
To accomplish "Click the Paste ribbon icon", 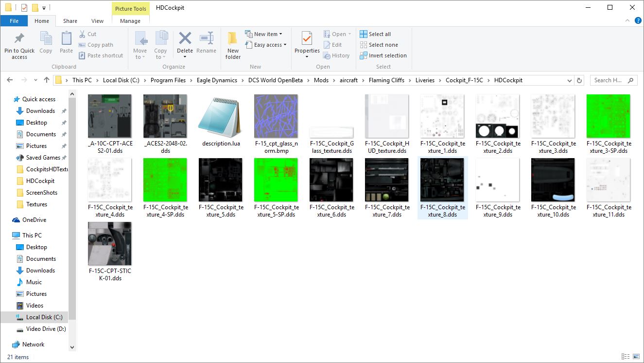I will click(67, 38).
